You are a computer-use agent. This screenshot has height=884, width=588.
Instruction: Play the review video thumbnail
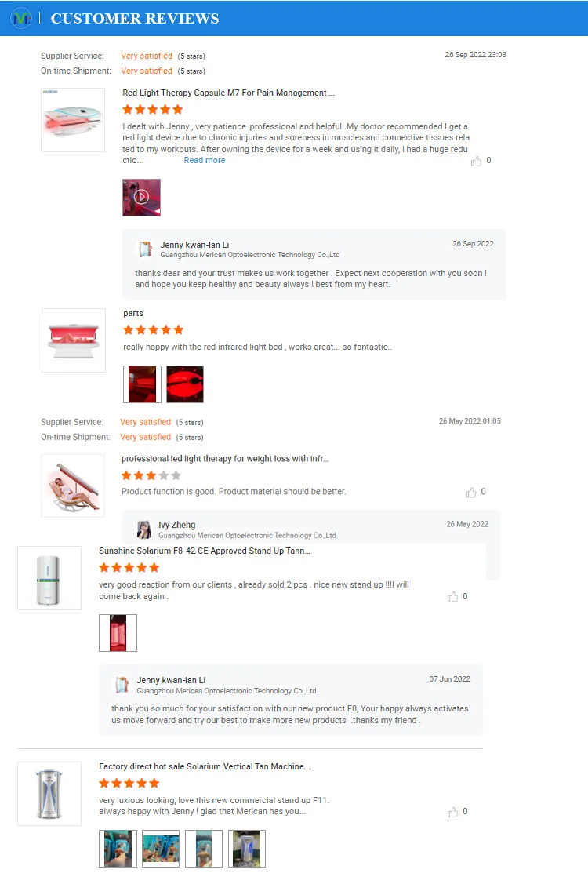[x=141, y=198]
